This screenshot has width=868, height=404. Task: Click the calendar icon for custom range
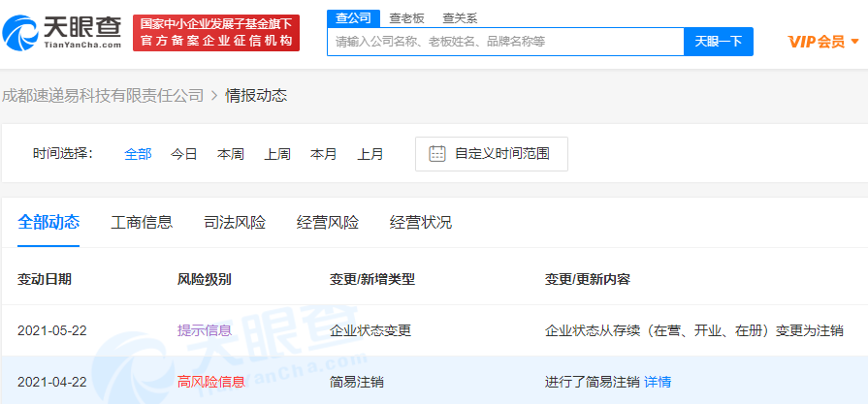437,153
